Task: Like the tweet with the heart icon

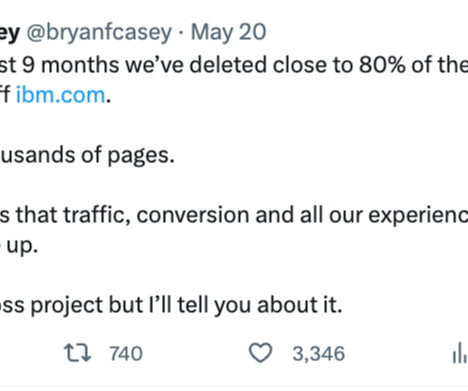Action: coord(261,353)
